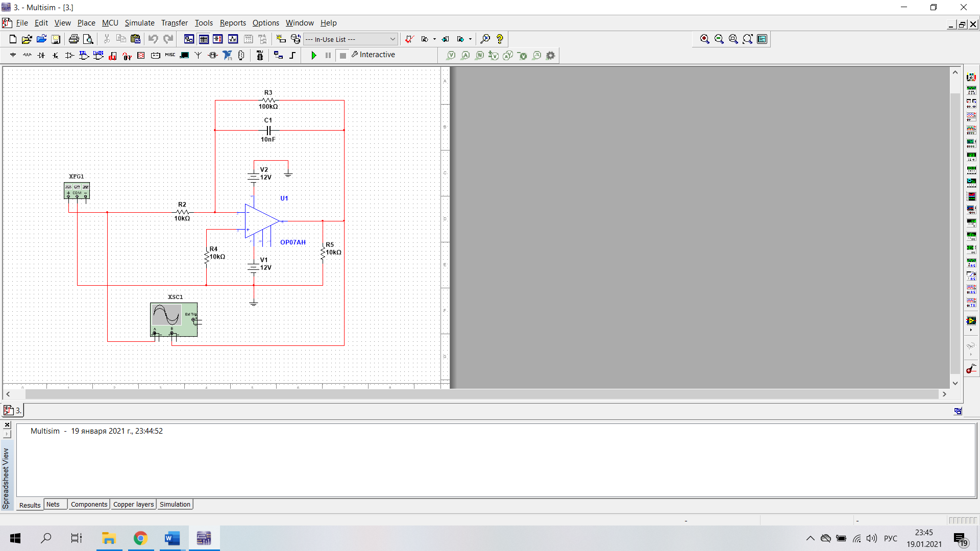Click the Find examples magnifier icon
Screen dimensions: 980x551
pos(485,39)
